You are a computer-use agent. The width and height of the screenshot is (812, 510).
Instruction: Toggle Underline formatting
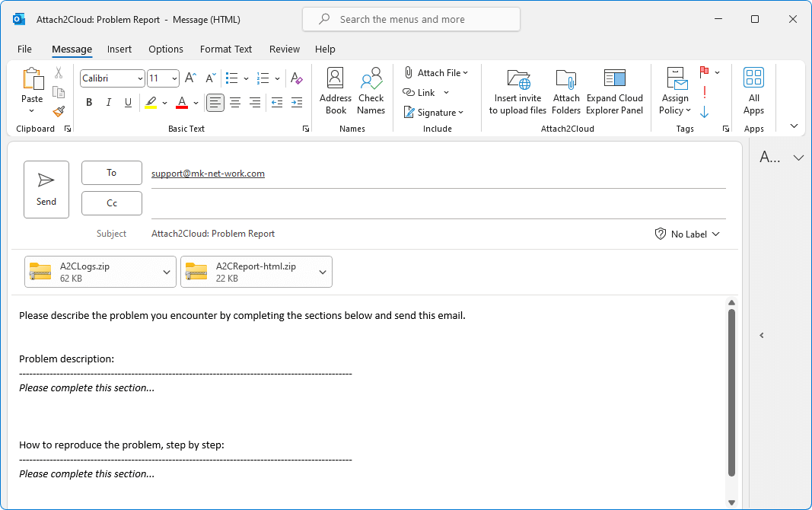pos(128,103)
